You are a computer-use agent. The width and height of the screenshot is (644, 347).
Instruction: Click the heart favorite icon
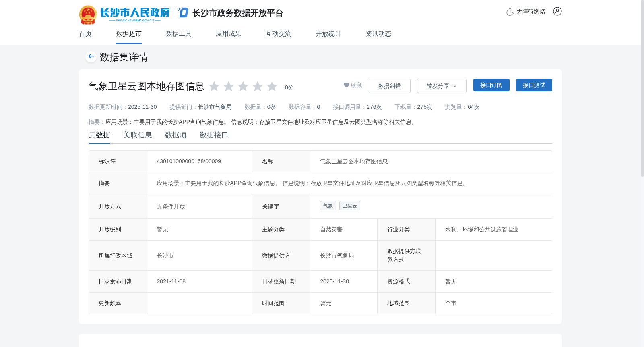[347, 85]
